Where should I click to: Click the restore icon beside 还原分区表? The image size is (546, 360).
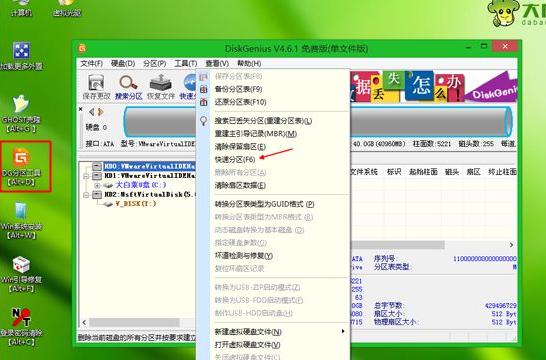click(x=204, y=102)
